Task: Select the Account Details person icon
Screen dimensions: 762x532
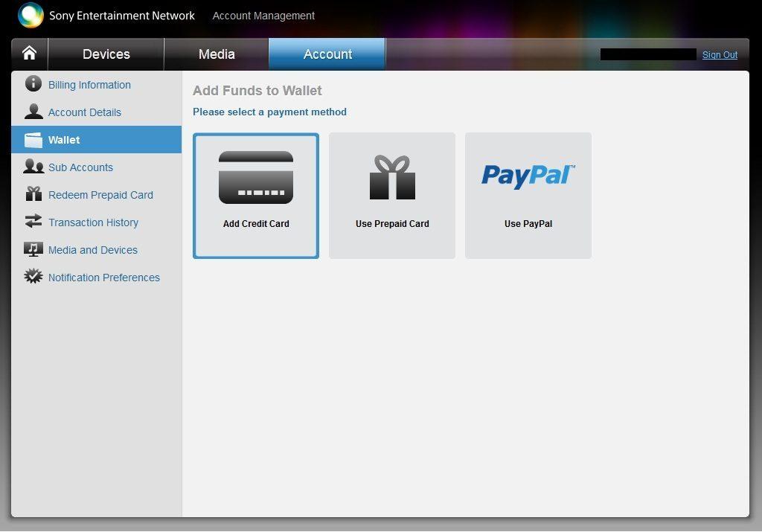Action: tap(33, 112)
